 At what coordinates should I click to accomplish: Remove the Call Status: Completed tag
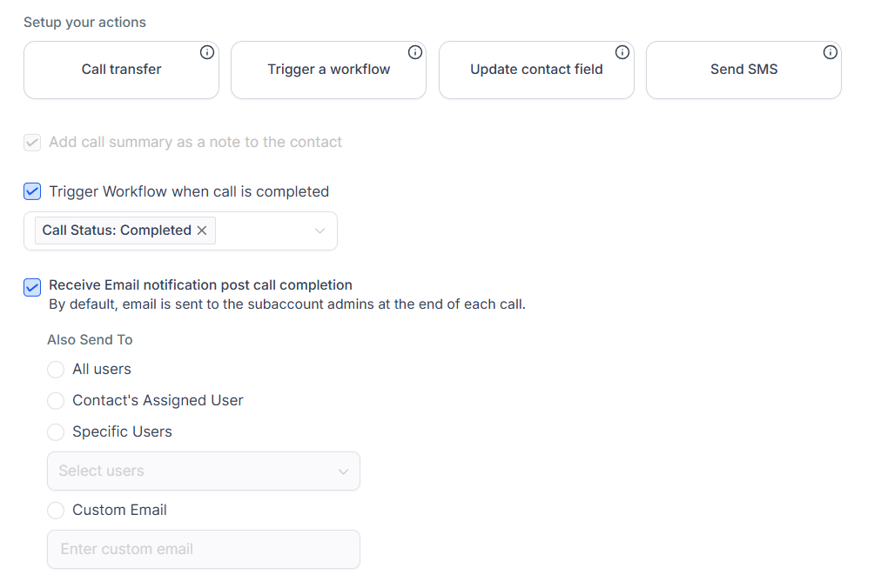pos(202,231)
